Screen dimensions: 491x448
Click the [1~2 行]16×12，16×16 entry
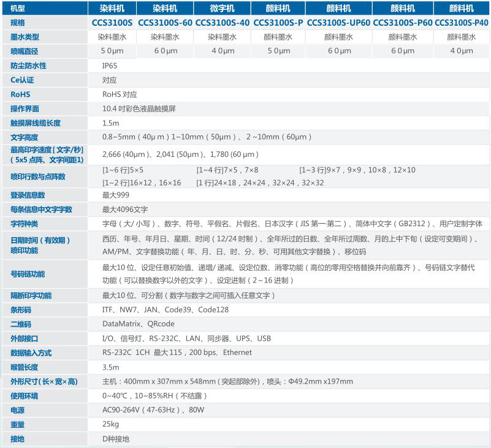142,183
